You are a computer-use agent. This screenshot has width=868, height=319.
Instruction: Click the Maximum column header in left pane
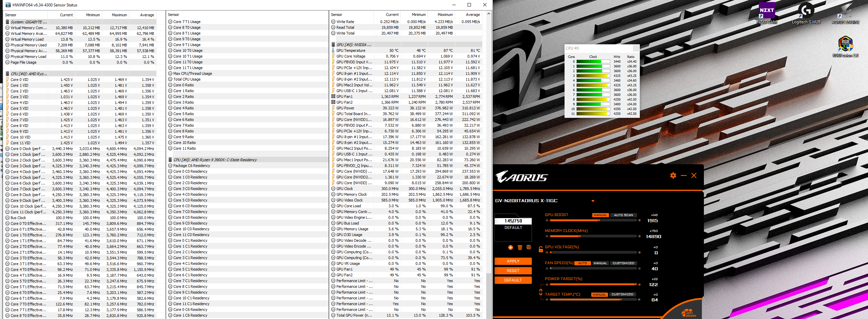tap(116, 15)
